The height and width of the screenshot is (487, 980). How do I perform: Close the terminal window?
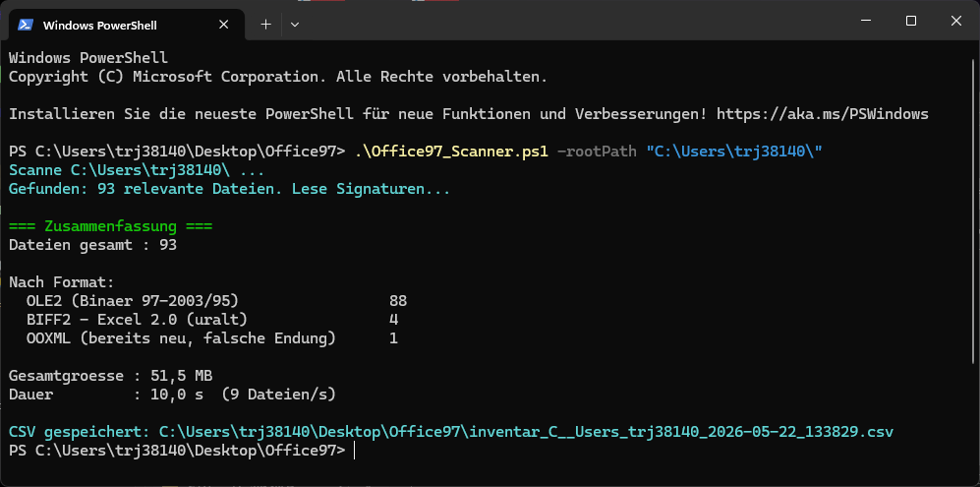(955, 21)
